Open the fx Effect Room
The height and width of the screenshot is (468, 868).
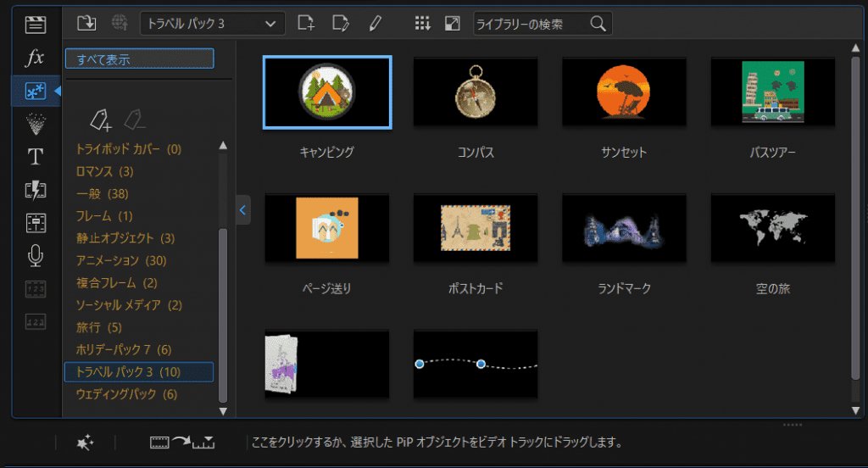35,58
